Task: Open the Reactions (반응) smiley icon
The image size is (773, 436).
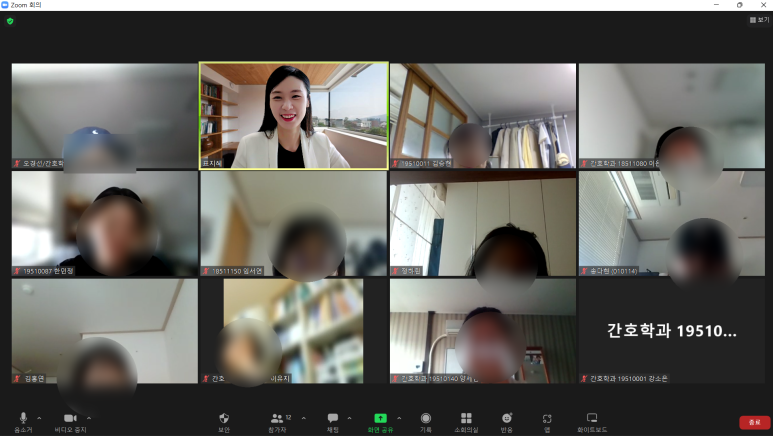Action: pos(507,418)
